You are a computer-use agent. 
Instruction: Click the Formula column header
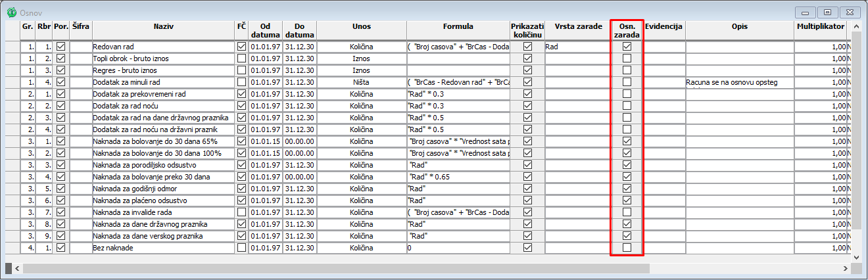coord(458,27)
